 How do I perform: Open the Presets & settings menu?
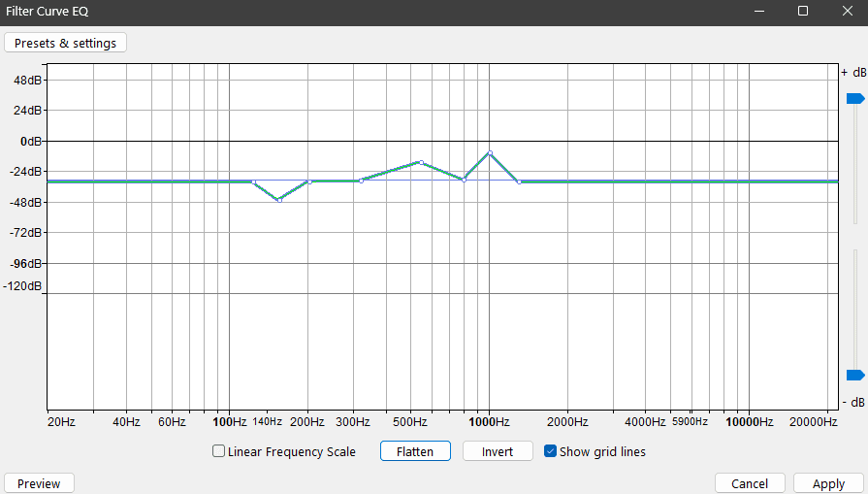(65, 43)
